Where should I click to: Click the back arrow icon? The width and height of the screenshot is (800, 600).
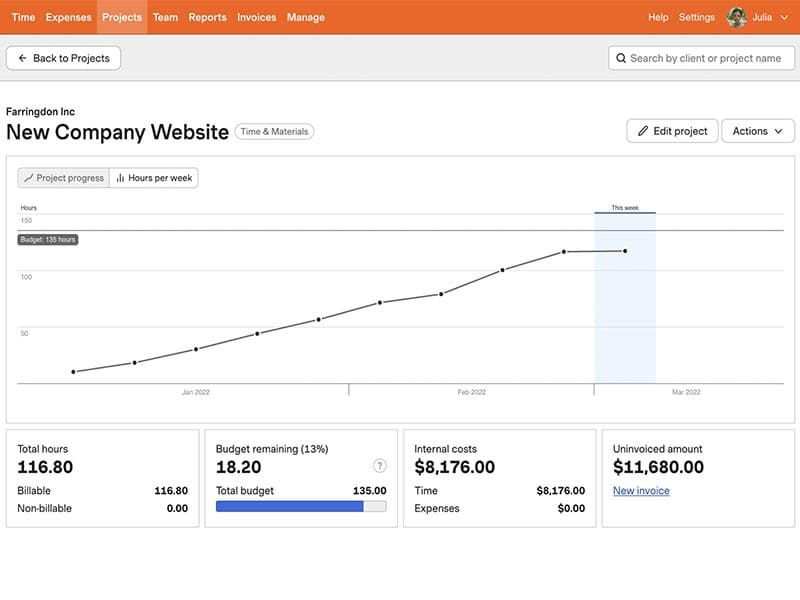pos(22,58)
